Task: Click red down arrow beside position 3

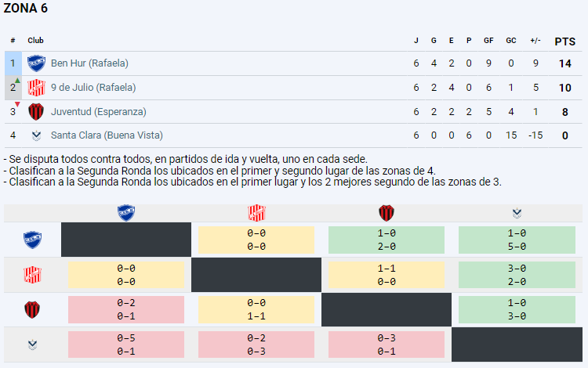Action: coord(17,104)
